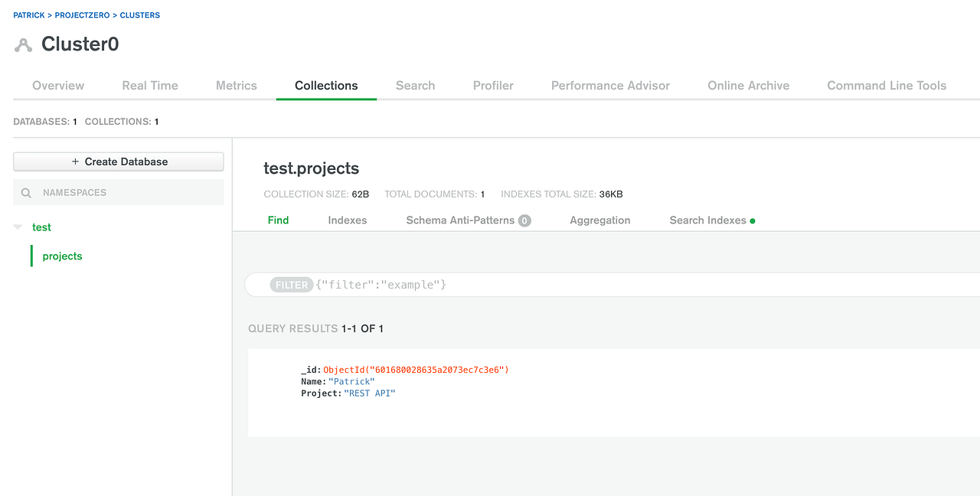Switch to the Metrics tab
This screenshot has height=496, width=980.
pos(236,85)
